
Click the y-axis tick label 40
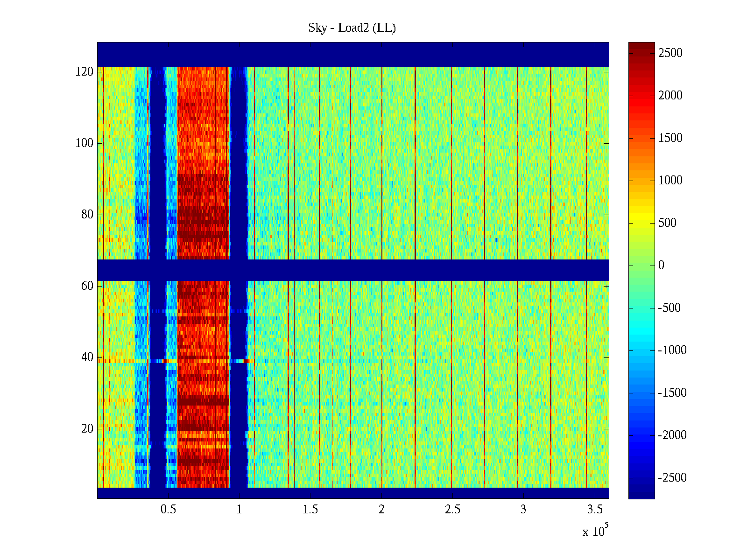[x=87, y=357]
